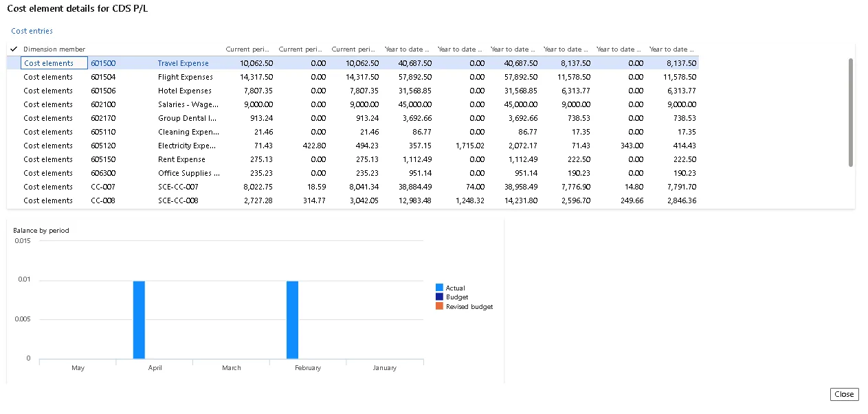Select the CC-008 cell
The image size is (868, 414).
click(102, 200)
